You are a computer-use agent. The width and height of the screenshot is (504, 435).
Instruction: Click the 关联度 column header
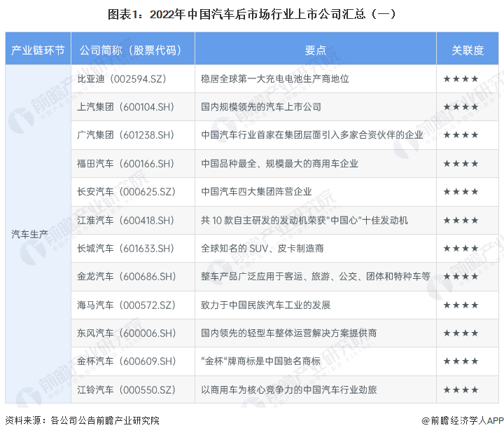click(468, 48)
